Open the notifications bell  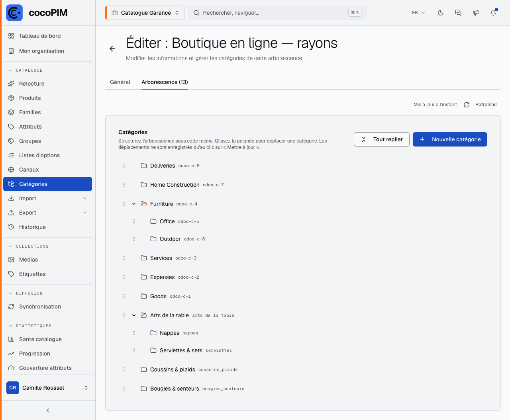(x=493, y=13)
